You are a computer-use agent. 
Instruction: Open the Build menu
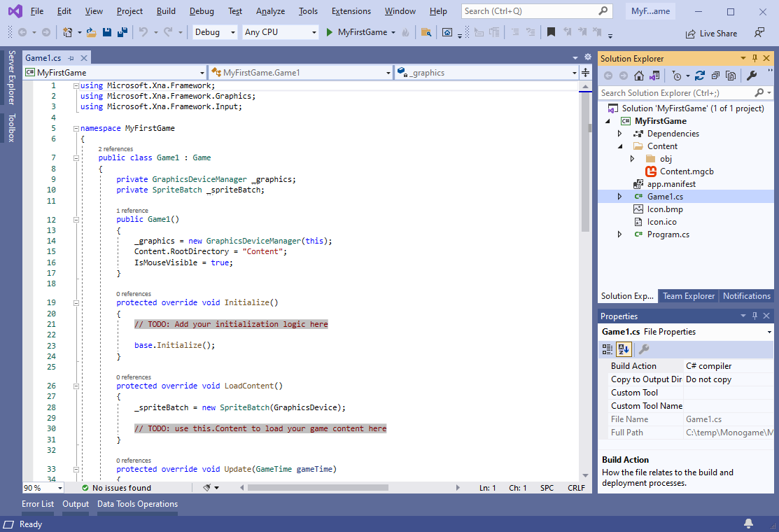coord(166,11)
